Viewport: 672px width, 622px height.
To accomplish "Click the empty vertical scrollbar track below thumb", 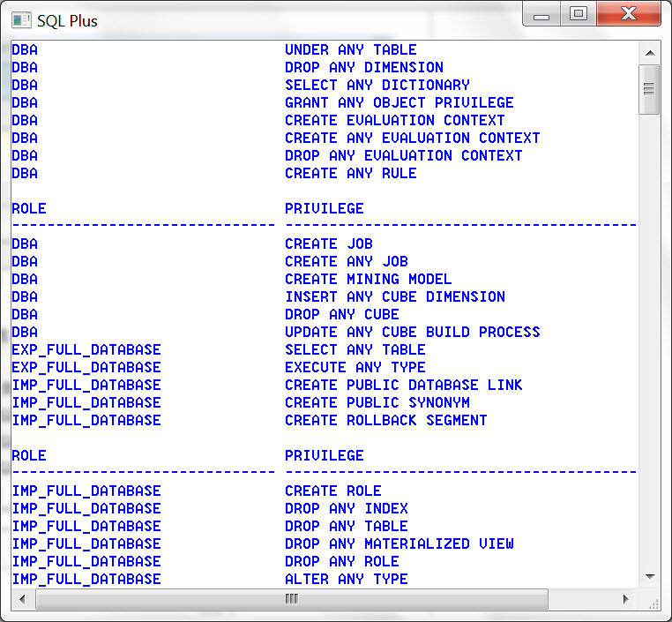I will point(650,353).
